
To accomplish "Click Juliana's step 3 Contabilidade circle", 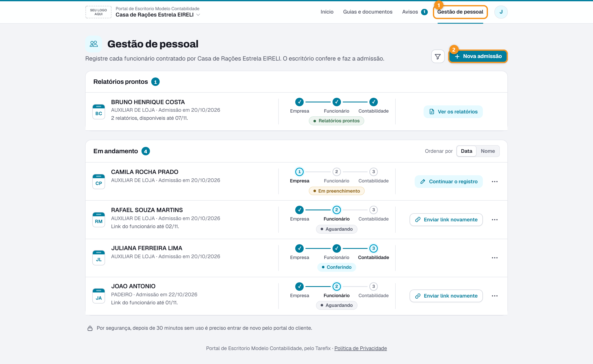I will (373, 248).
